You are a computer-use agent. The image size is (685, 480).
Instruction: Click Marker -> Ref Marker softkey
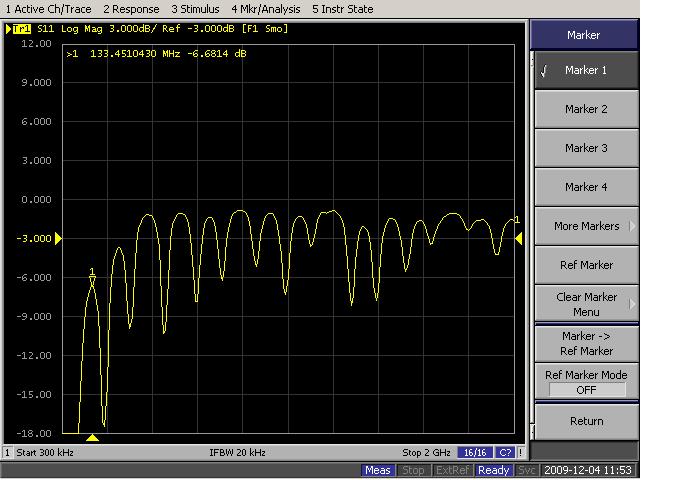coord(586,343)
